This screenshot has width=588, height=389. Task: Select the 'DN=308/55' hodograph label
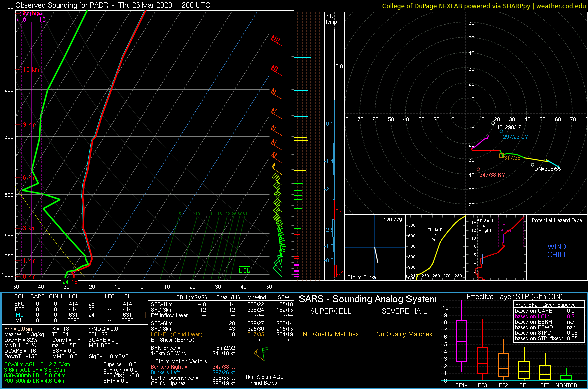pos(547,169)
